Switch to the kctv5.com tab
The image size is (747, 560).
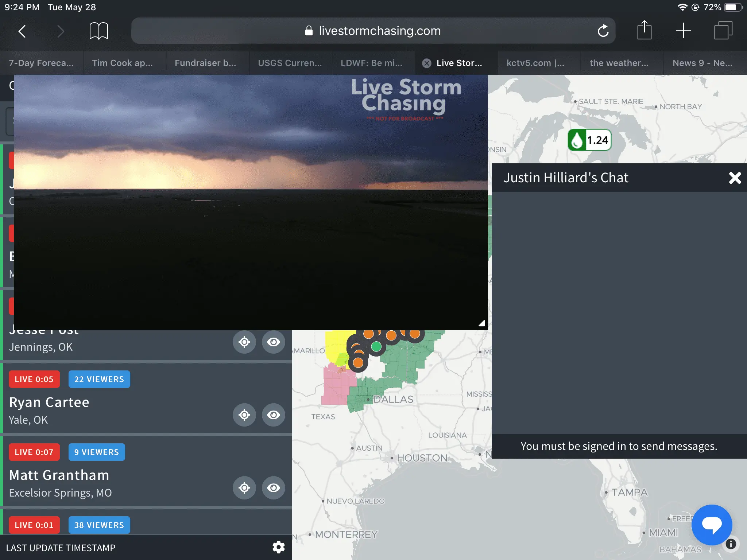(535, 63)
